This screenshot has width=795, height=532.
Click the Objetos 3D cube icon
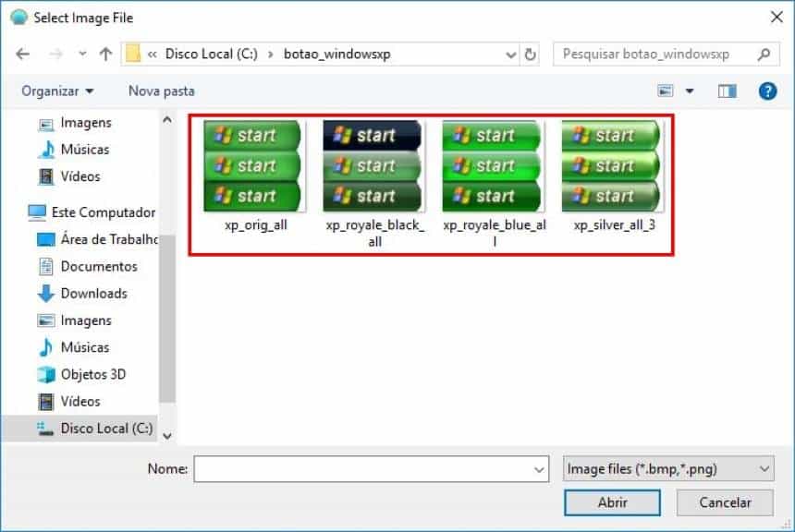[x=46, y=374]
